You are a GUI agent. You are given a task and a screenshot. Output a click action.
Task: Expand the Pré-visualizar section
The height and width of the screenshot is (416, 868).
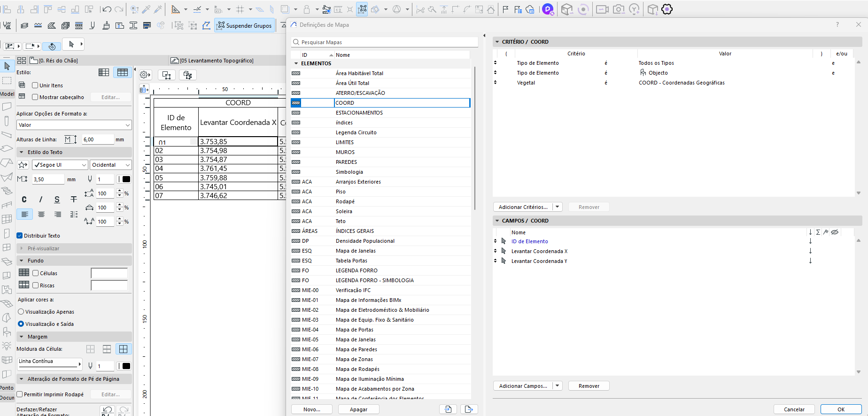click(x=22, y=248)
